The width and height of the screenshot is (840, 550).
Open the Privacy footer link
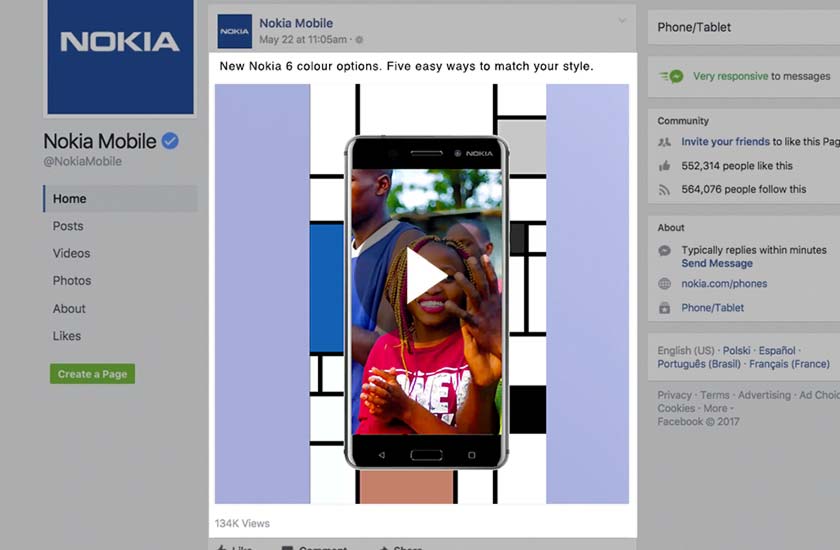click(674, 395)
